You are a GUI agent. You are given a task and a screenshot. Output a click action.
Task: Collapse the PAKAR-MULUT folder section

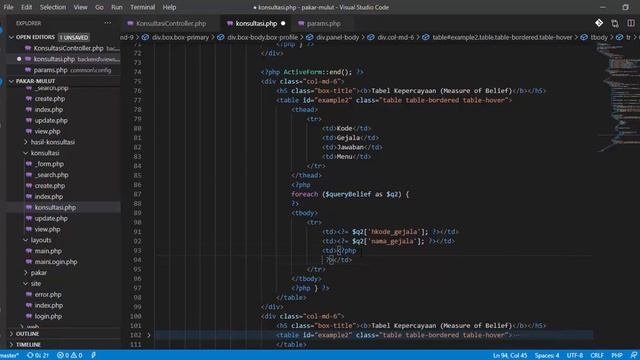pos(11,81)
